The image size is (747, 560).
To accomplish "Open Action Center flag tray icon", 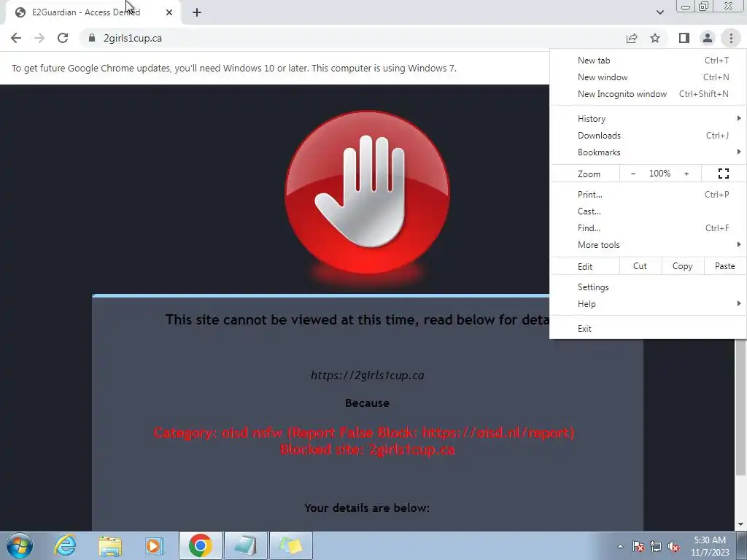I will tap(638, 546).
